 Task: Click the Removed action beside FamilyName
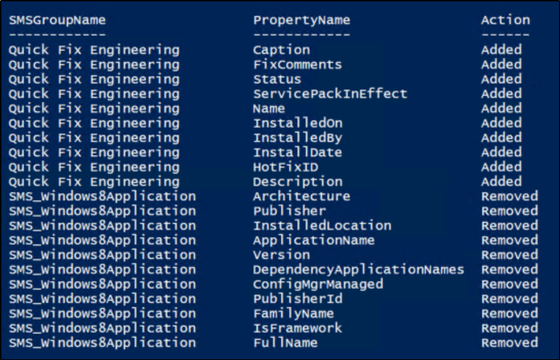[510, 313]
